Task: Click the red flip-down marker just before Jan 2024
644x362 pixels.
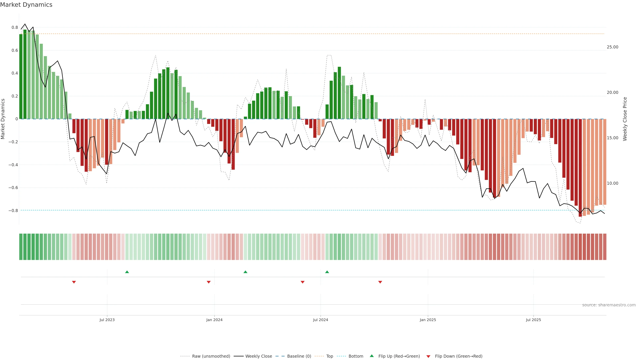Action: pos(209,282)
